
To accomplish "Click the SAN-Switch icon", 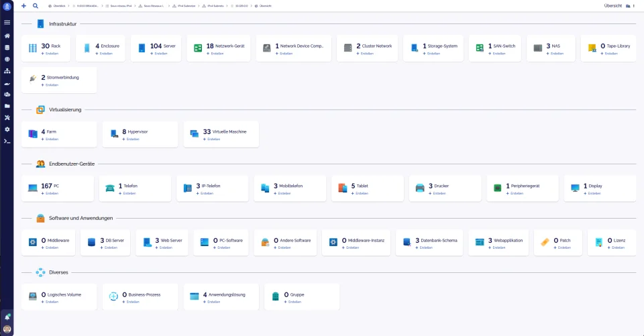I will point(480,48).
